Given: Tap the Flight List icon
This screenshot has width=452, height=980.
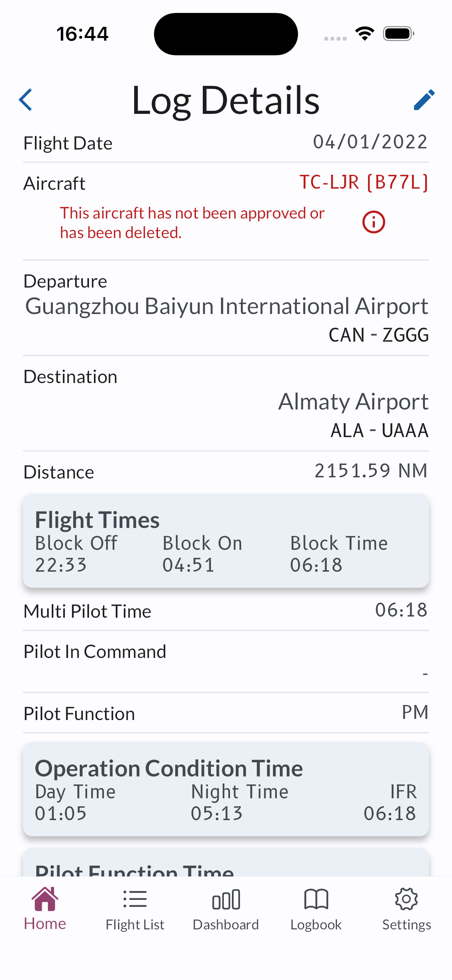Looking at the screenshot, I should (x=135, y=899).
